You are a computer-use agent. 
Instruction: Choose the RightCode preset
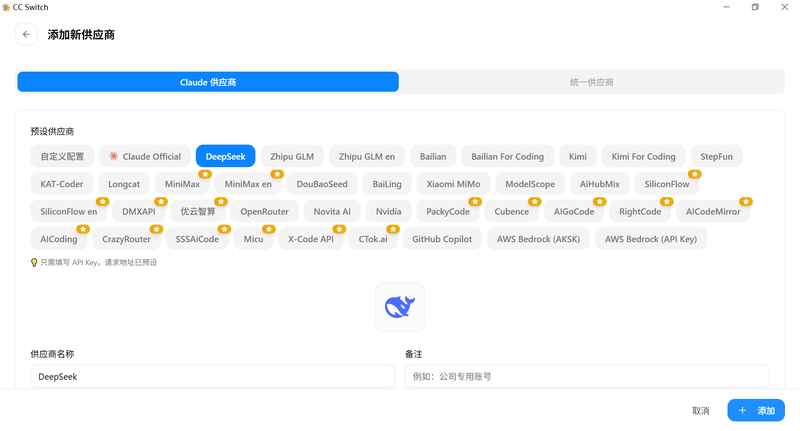coord(640,212)
